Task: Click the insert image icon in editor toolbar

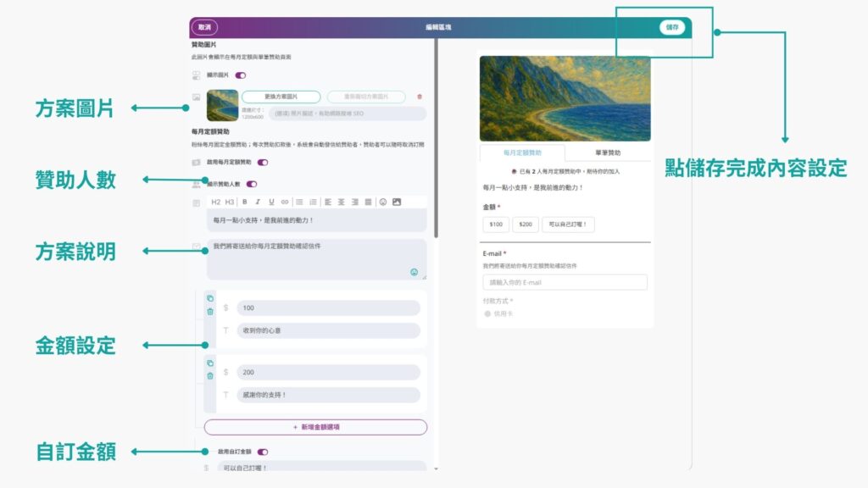Action: click(397, 202)
